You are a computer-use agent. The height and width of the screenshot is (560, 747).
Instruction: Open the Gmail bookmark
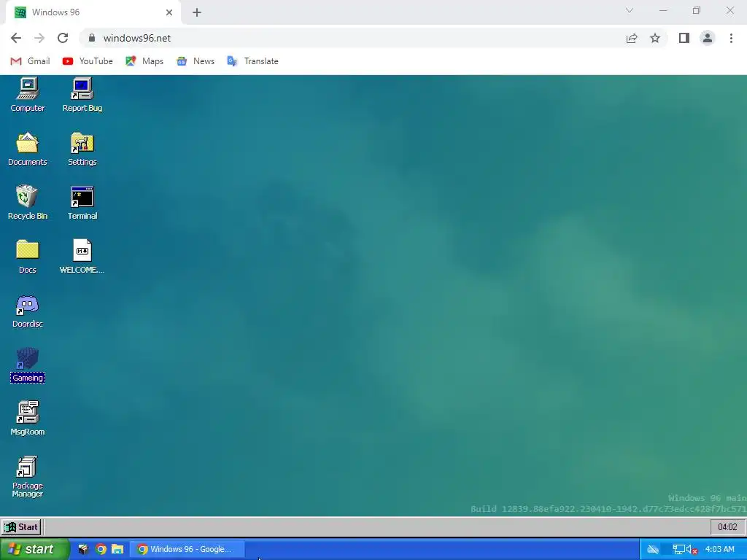click(x=30, y=61)
